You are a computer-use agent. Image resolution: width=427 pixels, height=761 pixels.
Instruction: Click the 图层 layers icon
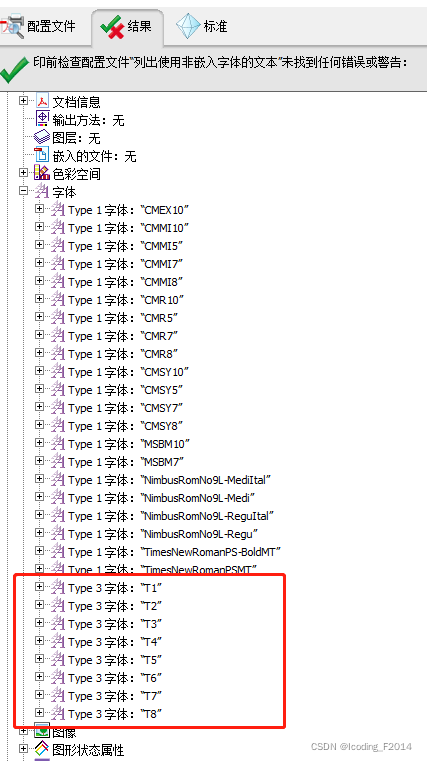pos(43,138)
